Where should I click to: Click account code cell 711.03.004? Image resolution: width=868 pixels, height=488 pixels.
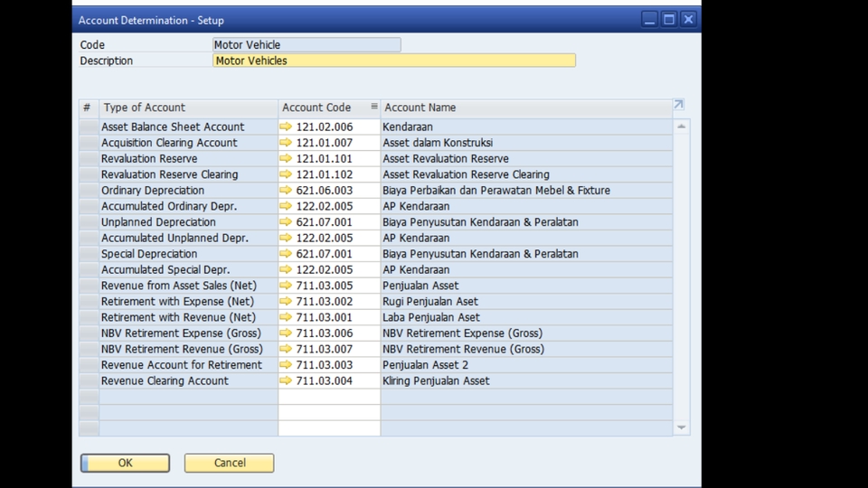click(329, 380)
